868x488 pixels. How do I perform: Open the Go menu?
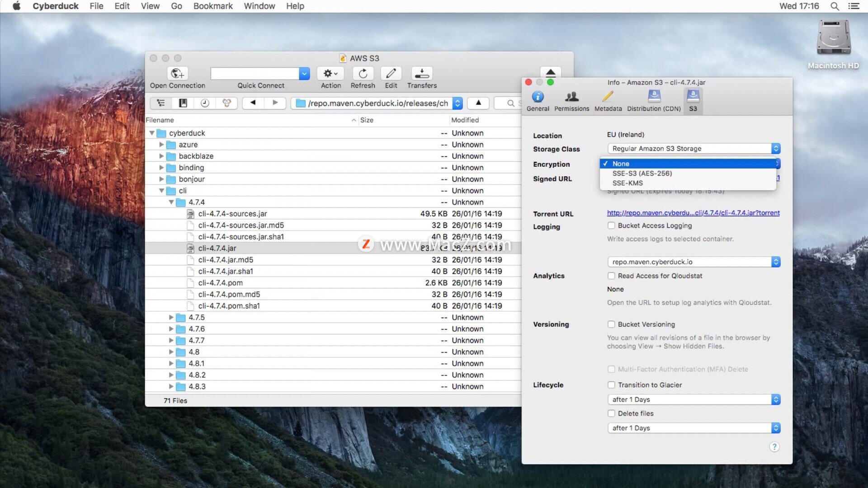[x=176, y=6]
